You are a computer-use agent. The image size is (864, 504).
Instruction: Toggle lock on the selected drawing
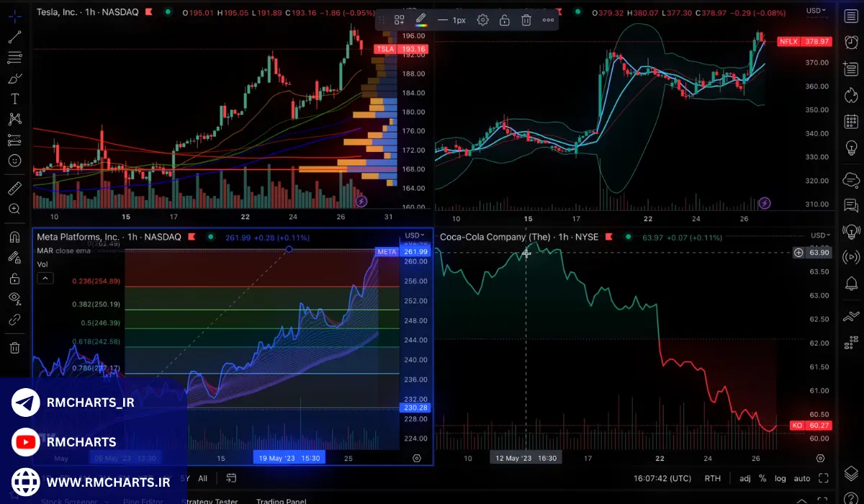[505, 20]
